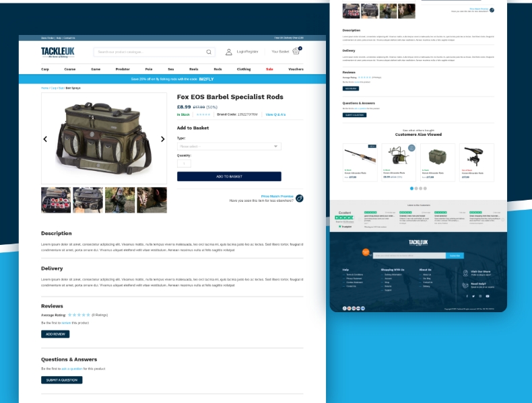The image size is (532, 403).
Task: Click the Visit Our Store map pin icon
Action: coord(465,273)
